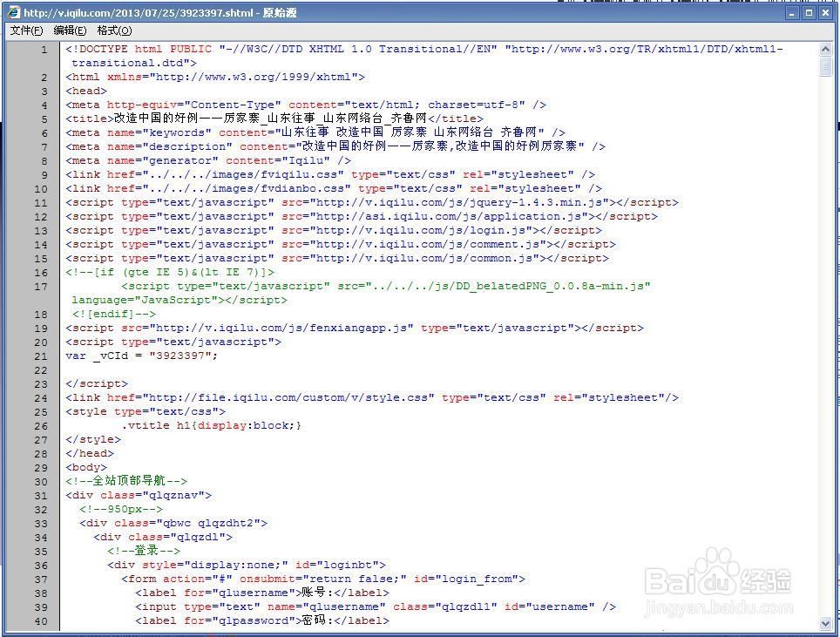
Task: Maximize the source viewer window
Action: click(x=809, y=13)
